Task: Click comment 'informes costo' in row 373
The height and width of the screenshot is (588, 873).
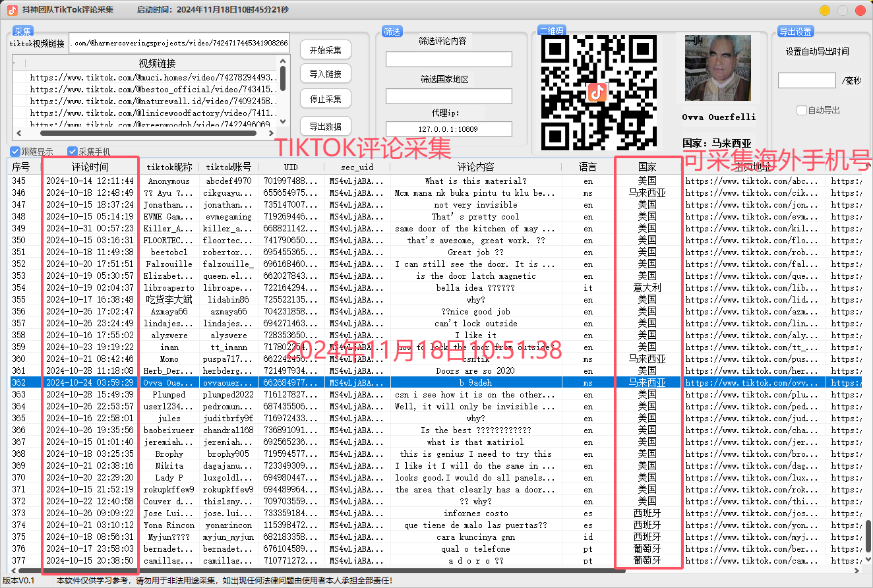Action: (x=475, y=513)
